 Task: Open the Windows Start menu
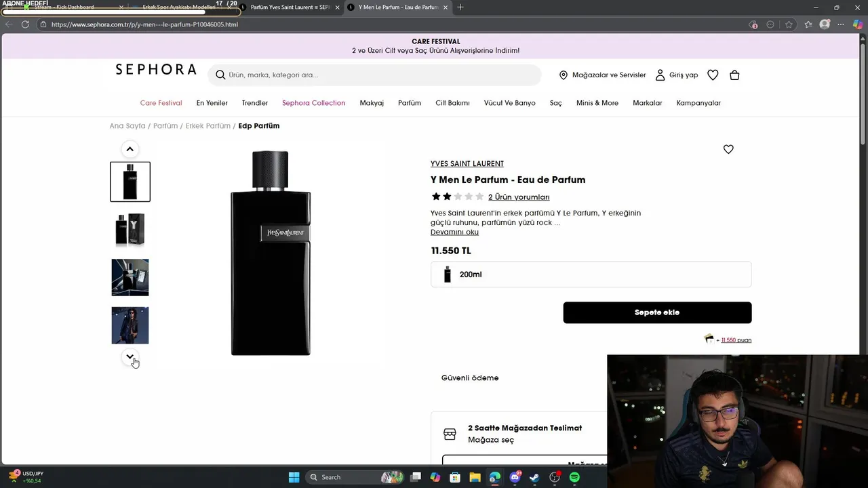point(294,477)
